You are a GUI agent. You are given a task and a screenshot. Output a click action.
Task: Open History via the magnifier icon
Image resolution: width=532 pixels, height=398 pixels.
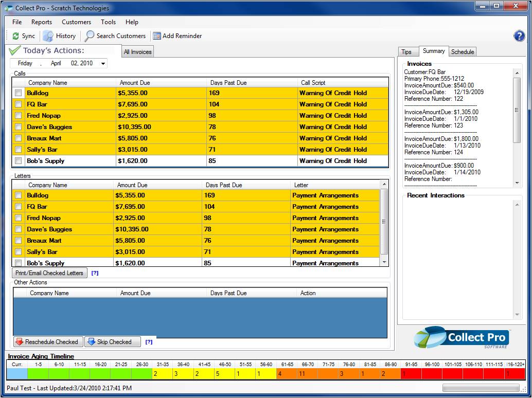click(48, 36)
